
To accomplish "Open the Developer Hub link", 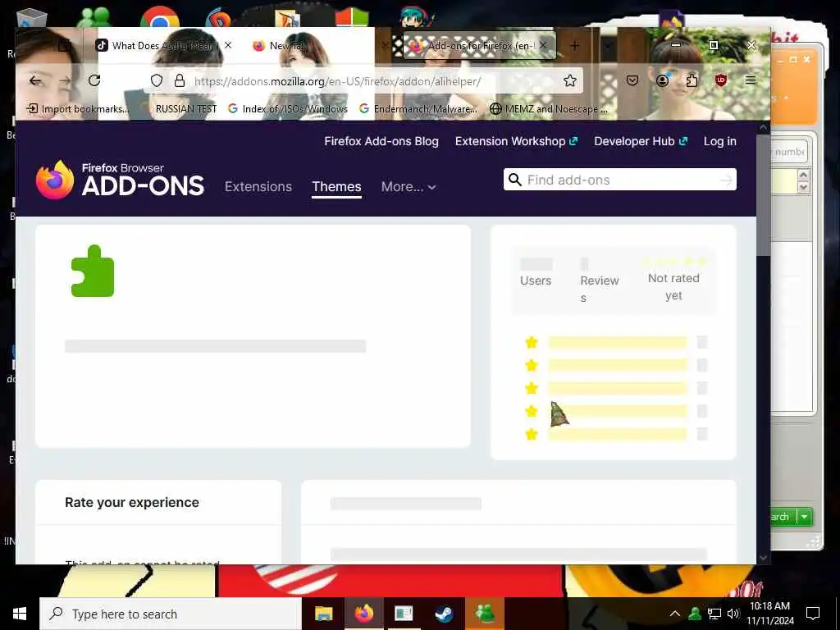I will [x=640, y=141].
